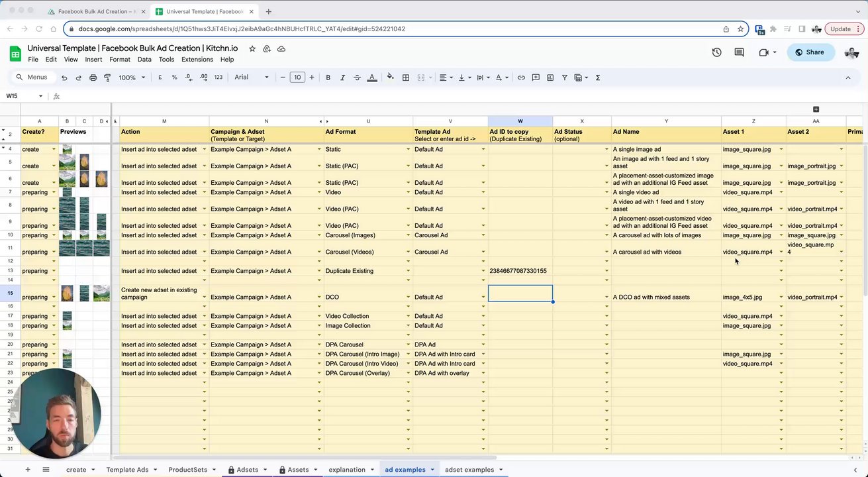Open Ad Format dropdown for DCO row
The width and height of the screenshot is (868, 477).
point(408,297)
